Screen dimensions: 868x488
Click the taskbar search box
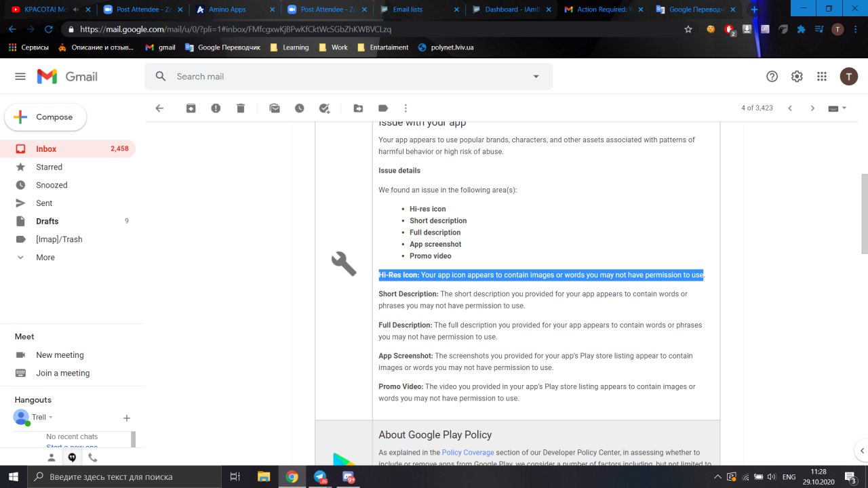point(124,476)
